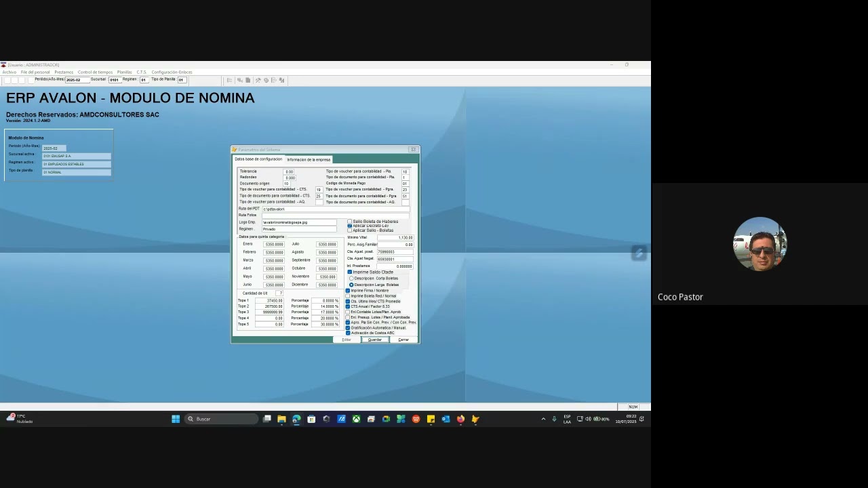
Task: Click the ERP Avalon taskbar icon
Action: [x=475, y=419]
